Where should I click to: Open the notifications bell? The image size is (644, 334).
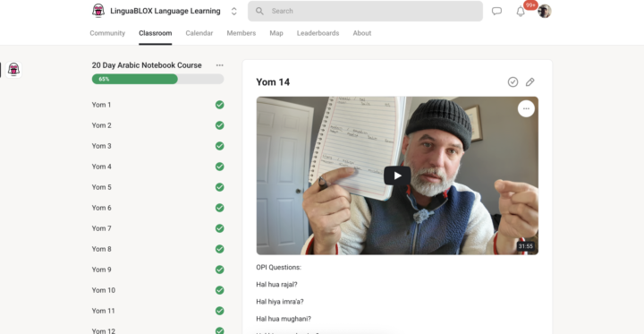521,12
